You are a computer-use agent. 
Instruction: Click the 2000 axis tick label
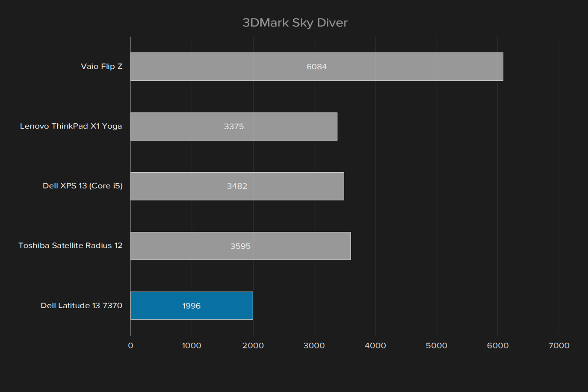tap(253, 345)
